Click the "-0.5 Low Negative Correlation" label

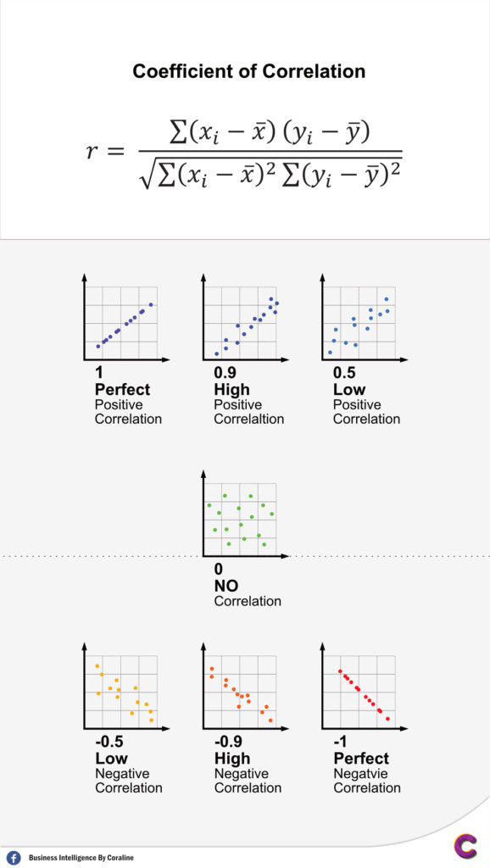point(129,765)
